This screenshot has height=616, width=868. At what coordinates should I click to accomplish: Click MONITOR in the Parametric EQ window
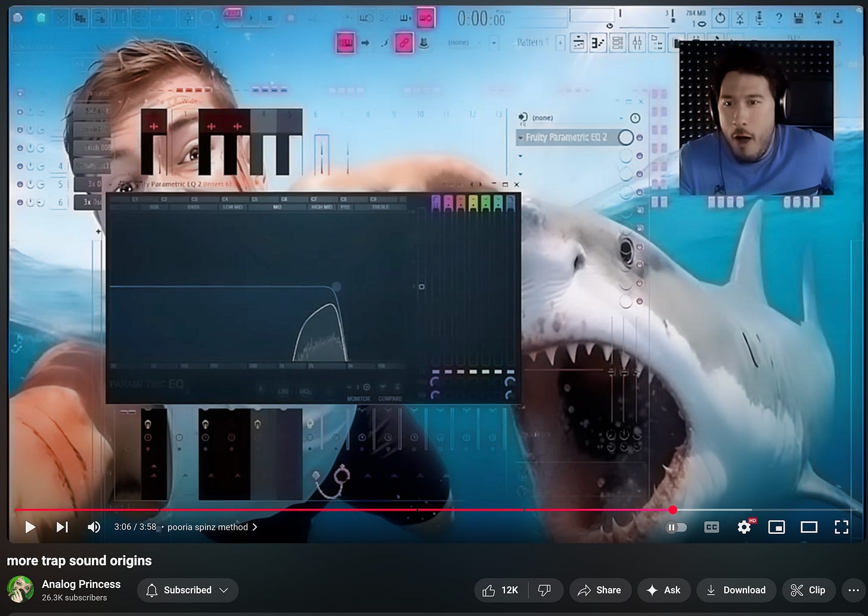coord(358,399)
